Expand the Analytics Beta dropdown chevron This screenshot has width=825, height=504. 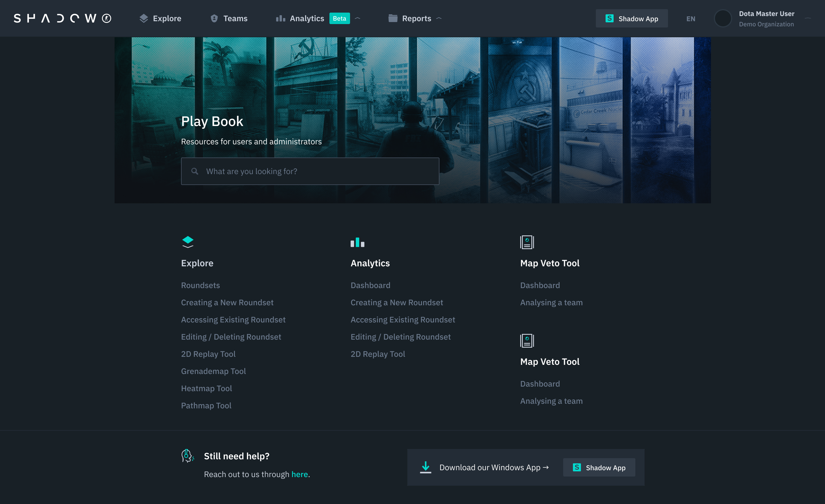point(357,18)
